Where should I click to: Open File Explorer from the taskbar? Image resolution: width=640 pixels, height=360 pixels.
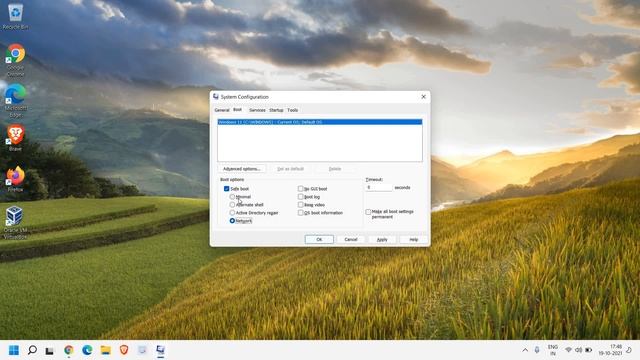click(106, 350)
